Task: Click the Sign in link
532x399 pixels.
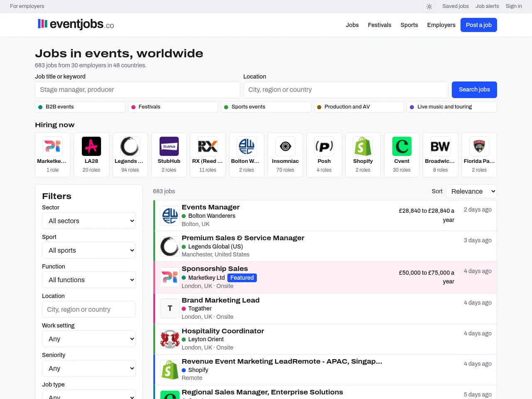Action: (x=514, y=6)
